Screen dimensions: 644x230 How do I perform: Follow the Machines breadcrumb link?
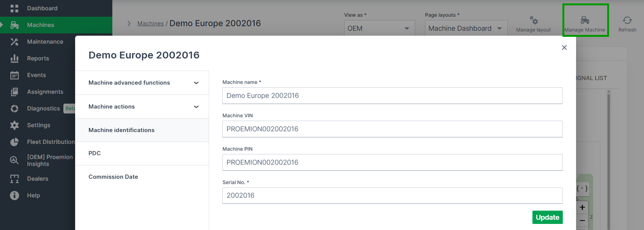tap(150, 24)
